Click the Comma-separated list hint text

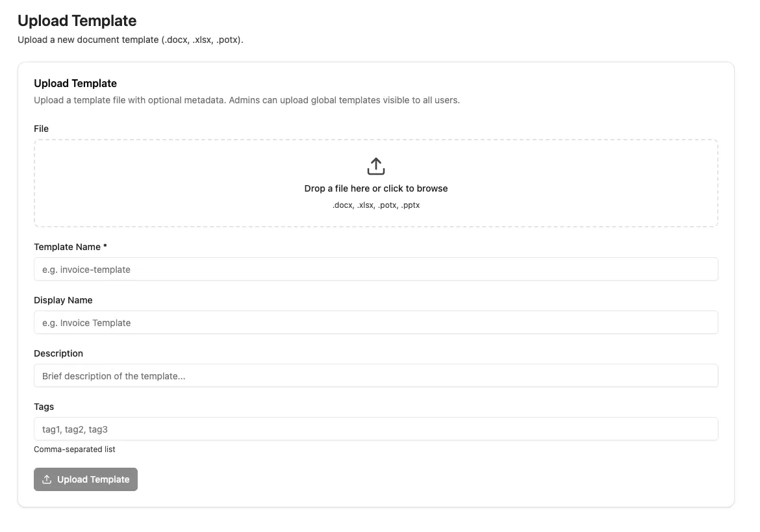tap(74, 449)
